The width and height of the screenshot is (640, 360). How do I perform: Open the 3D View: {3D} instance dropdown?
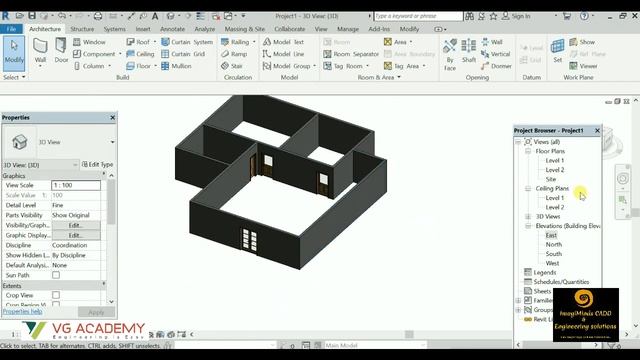[40, 165]
